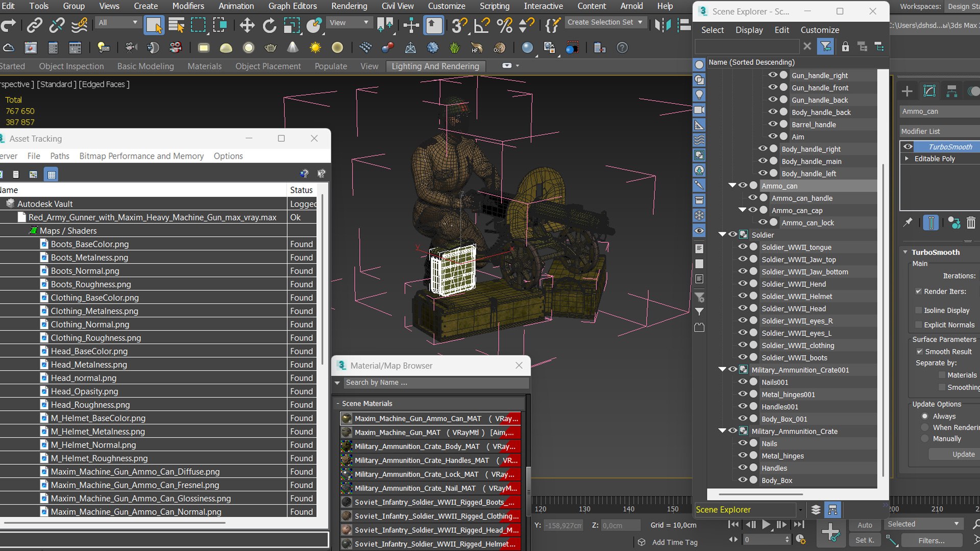Hide Soldier_WWII_Helmet via its eye icon
This screenshot has width=980, height=551.
(x=743, y=296)
